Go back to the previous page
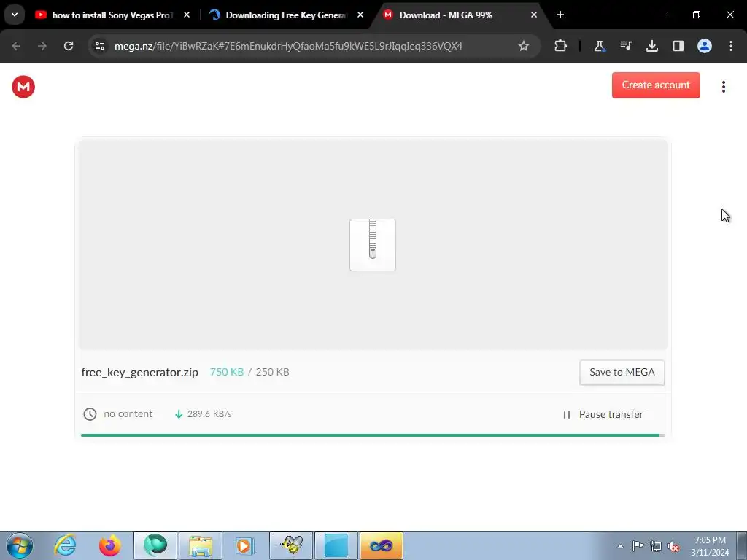 point(16,46)
